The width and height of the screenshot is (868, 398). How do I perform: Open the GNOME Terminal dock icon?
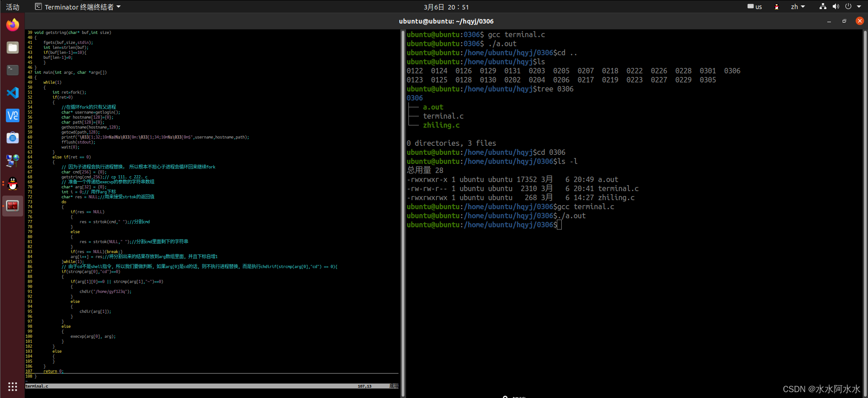coord(13,70)
